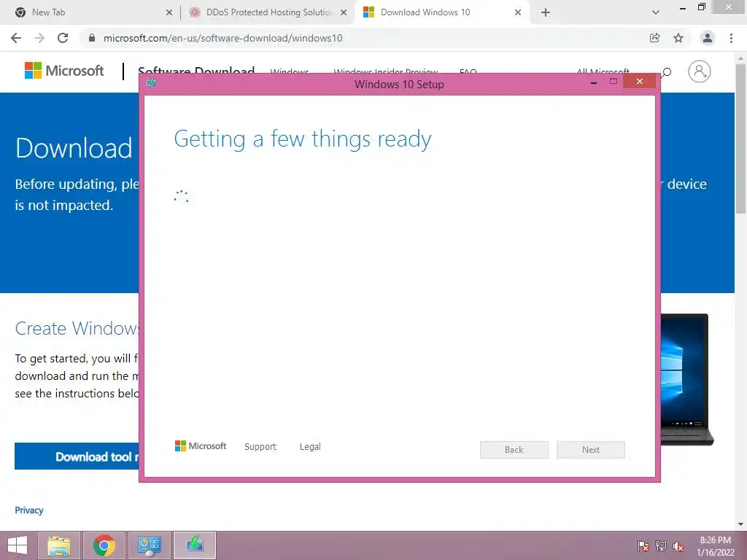This screenshot has width=747, height=560.
Task: Click the laptop image on webpage
Action: [x=686, y=379]
